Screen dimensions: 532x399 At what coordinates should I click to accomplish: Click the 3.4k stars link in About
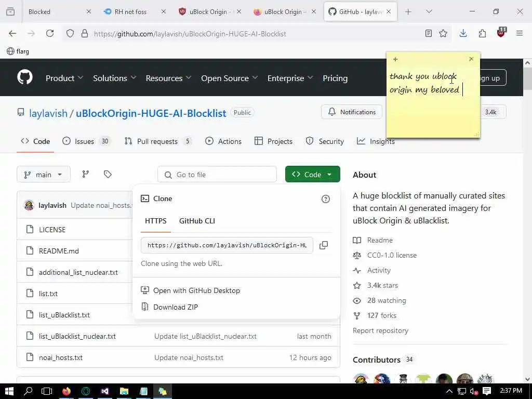point(382,285)
